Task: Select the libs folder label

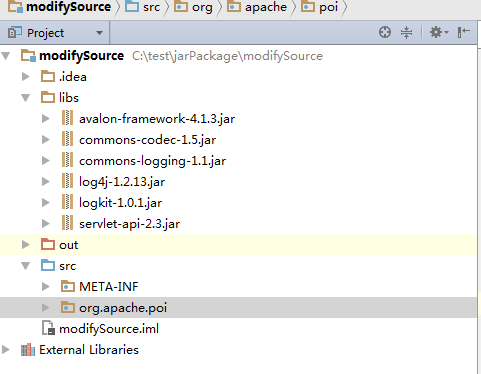Action: tap(69, 97)
